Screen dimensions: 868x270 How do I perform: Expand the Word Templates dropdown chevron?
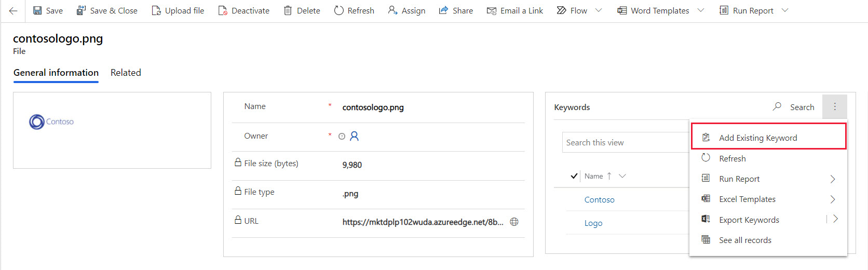click(701, 10)
